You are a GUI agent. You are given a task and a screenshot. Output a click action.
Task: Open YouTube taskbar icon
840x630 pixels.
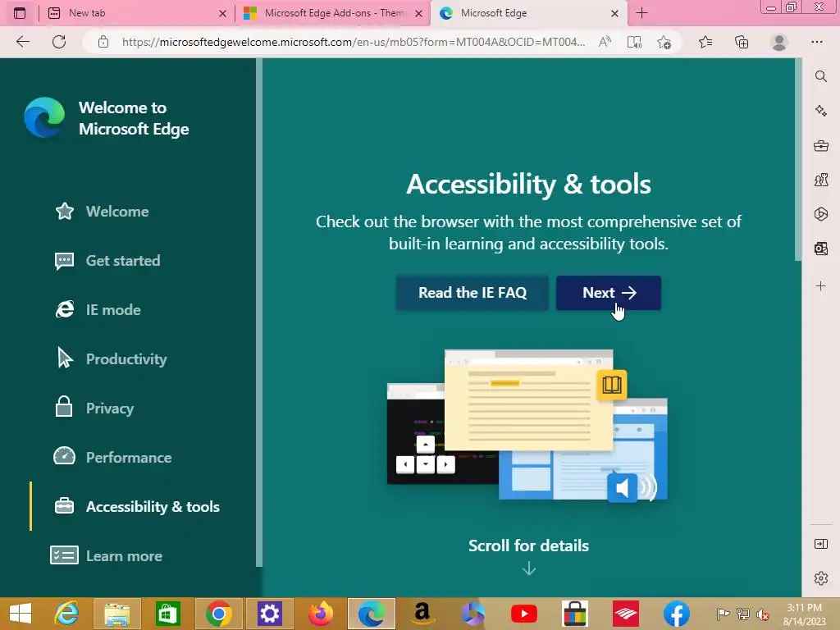pyautogui.click(x=524, y=614)
